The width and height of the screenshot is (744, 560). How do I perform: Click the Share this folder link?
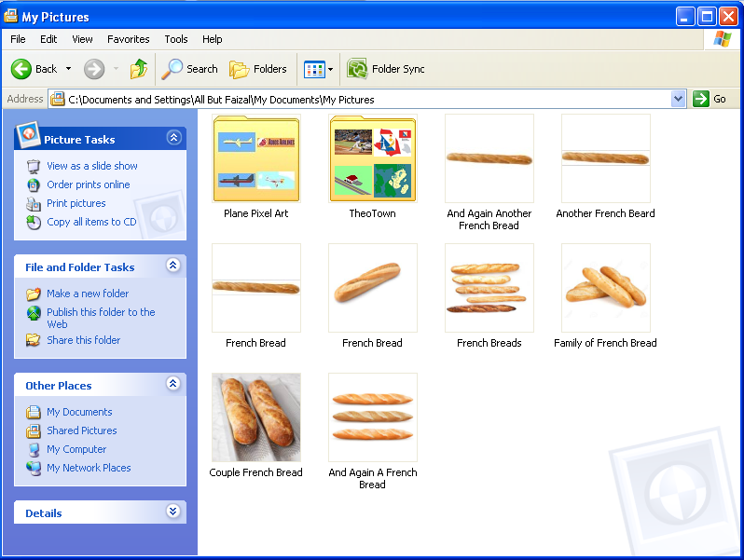84,340
